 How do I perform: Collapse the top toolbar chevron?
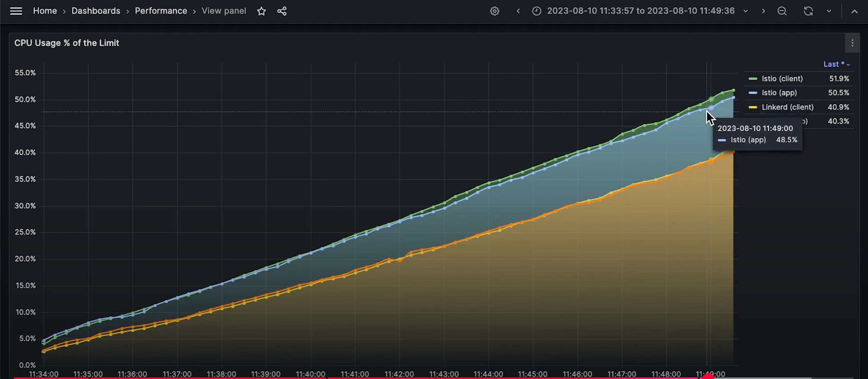(x=854, y=11)
